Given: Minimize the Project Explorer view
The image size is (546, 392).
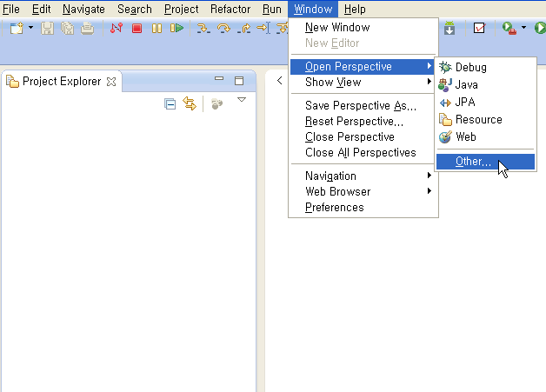Looking at the screenshot, I should click(219, 79).
